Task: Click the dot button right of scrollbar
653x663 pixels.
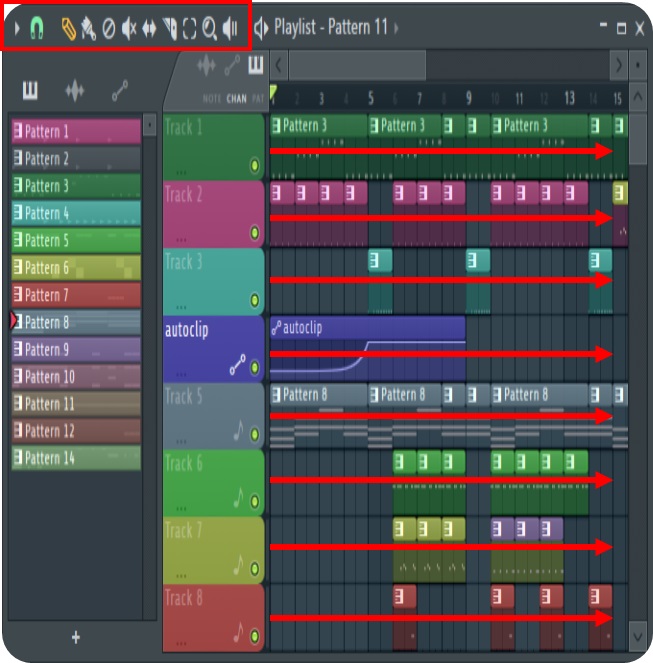Action: point(638,66)
